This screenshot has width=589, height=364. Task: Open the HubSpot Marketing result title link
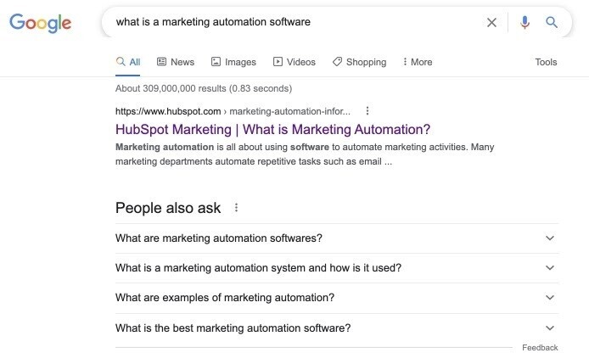point(272,130)
